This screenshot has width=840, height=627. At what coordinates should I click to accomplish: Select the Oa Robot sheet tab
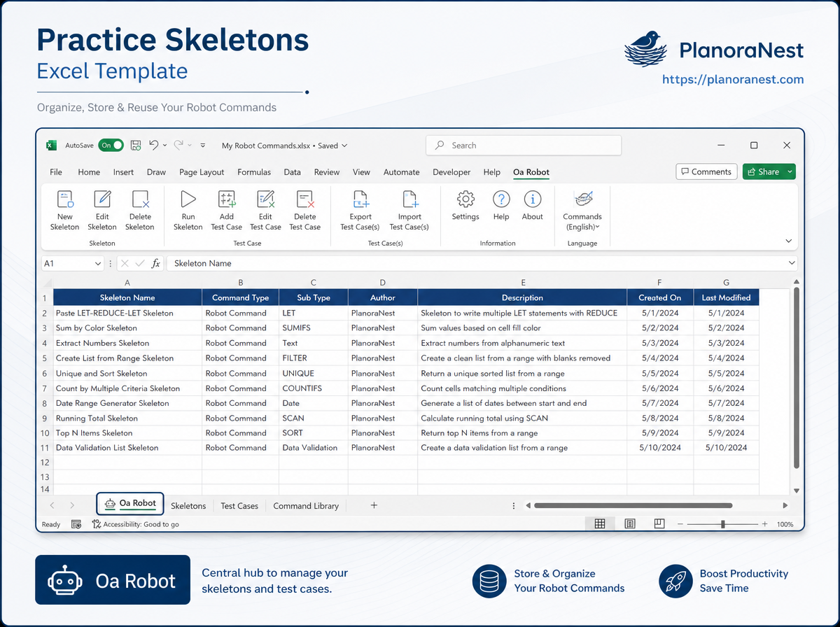click(130, 503)
